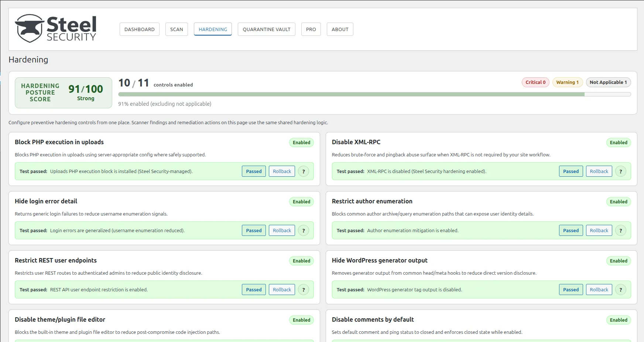Rollback Block PHP execution in uploads
Image resolution: width=644 pixels, height=342 pixels.
pos(282,171)
